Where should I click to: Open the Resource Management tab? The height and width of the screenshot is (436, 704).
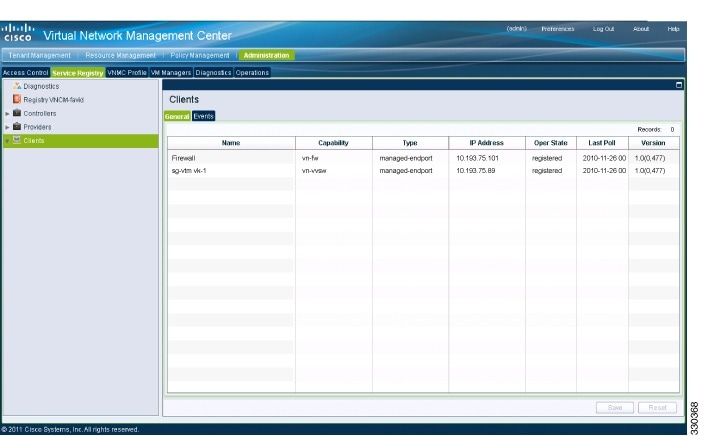coord(120,55)
